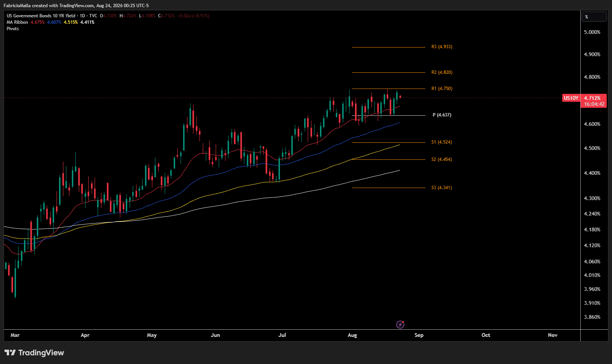Click the bar countdown 16:04:42
Viewport: 612px width, 364px height.
pos(594,104)
